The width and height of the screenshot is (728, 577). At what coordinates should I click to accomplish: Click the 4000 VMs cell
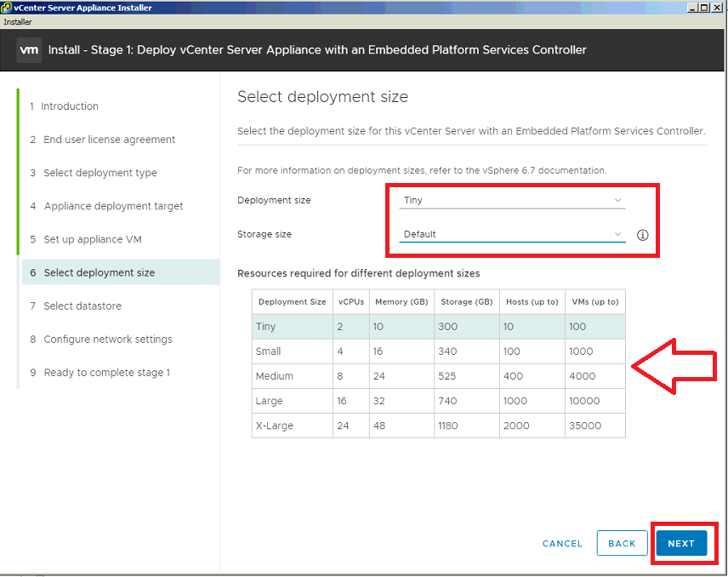click(594, 376)
